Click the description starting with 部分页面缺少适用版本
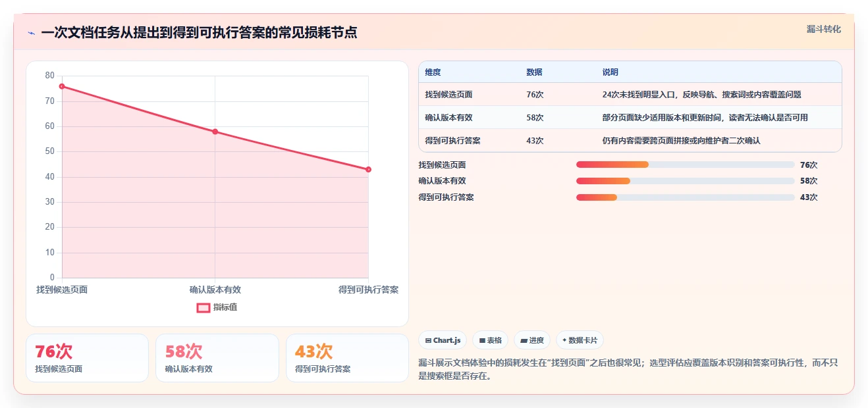The width and height of the screenshot is (868, 408). (x=705, y=118)
